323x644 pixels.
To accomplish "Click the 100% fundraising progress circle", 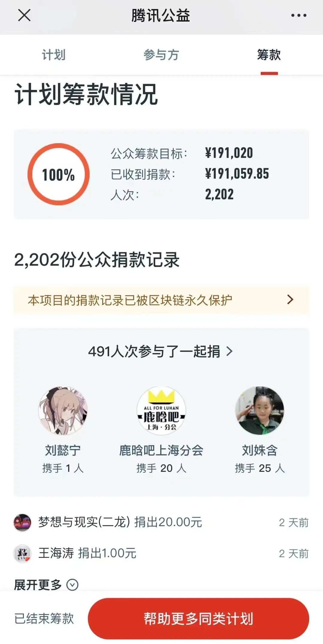I will [x=59, y=175].
